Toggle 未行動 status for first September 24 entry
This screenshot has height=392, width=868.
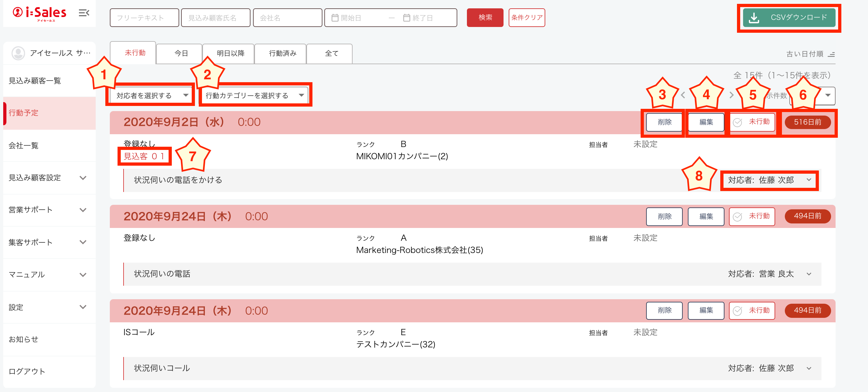(752, 216)
